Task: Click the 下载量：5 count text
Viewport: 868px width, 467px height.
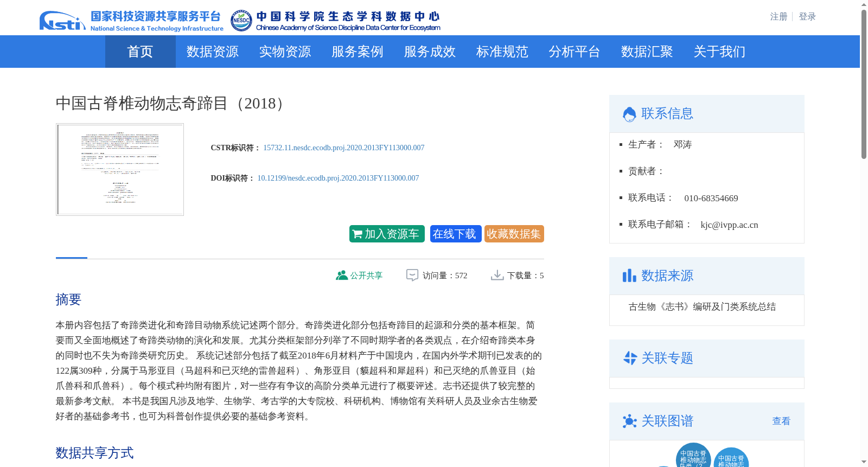Action: click(525, 276)
